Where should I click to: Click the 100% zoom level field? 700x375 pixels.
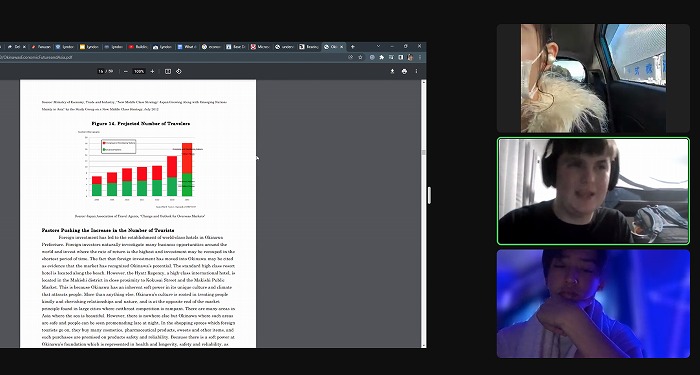point(139,71)
